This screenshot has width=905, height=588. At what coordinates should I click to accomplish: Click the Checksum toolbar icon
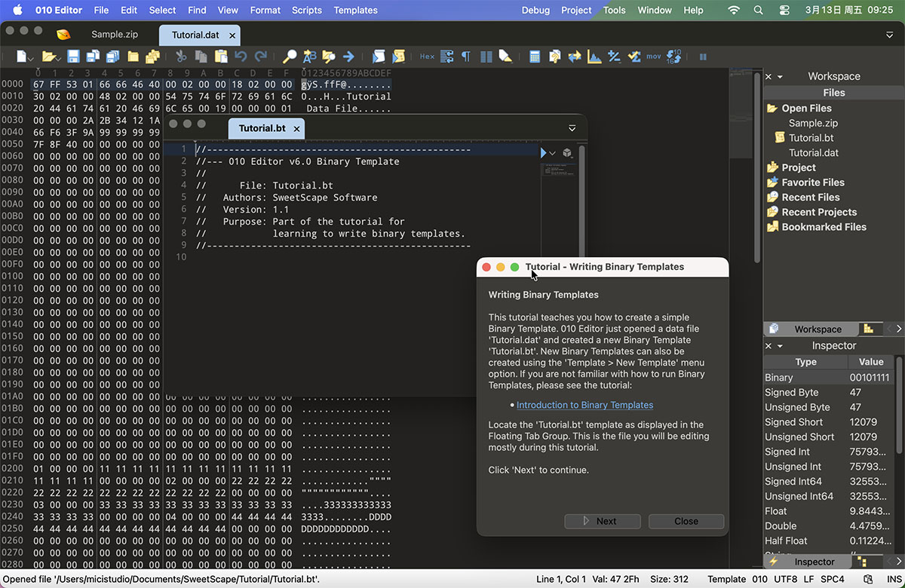coord(634,57)
